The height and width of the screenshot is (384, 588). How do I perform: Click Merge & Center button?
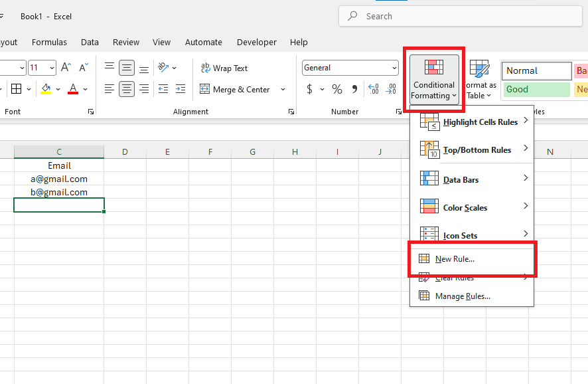pyautogui.click(x=236, y=89)
